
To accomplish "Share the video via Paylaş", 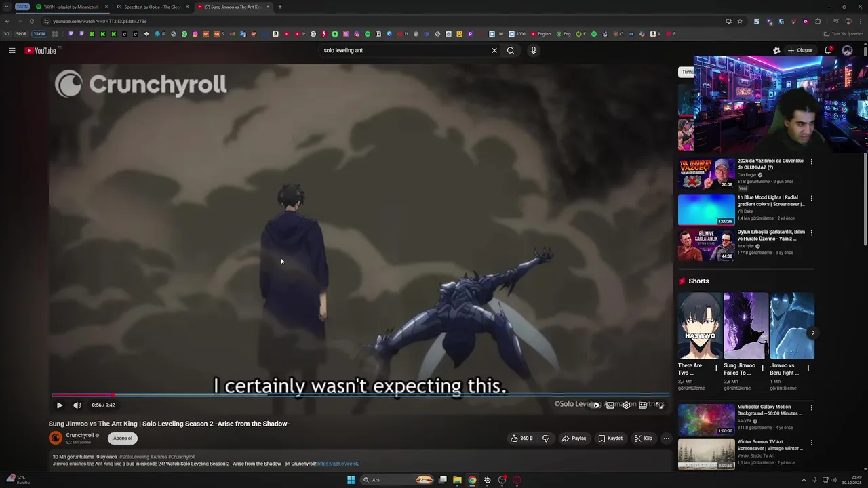I will coord(574,439).
